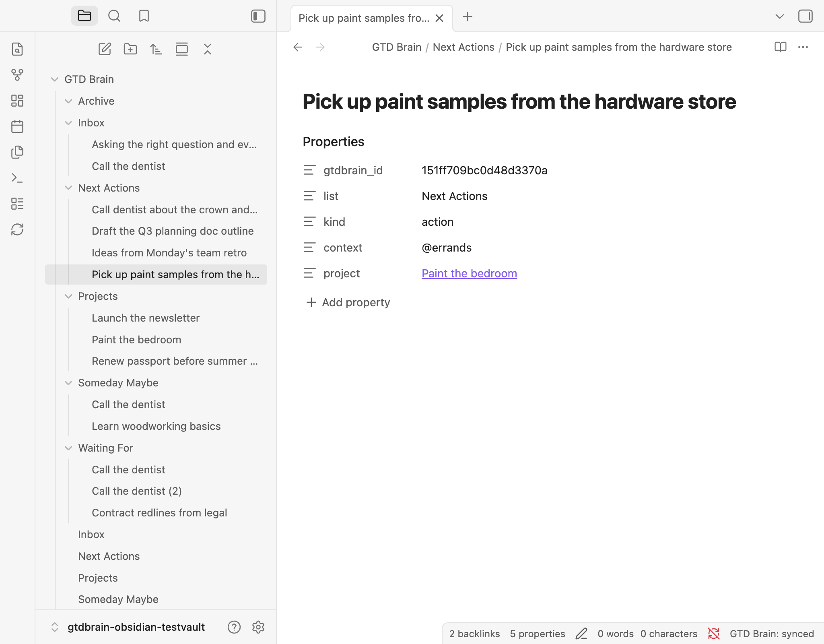This screenshot has height=644, width=824.
Task: Click Next Actions in breadcrumb
Action: click(x=463, y=47)
